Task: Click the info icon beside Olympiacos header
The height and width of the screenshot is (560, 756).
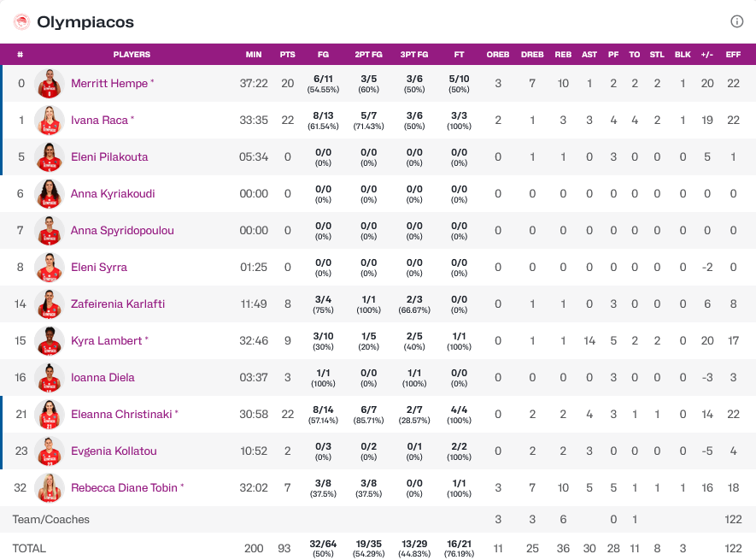Action: pyautogui.click(x=736, y=21)
